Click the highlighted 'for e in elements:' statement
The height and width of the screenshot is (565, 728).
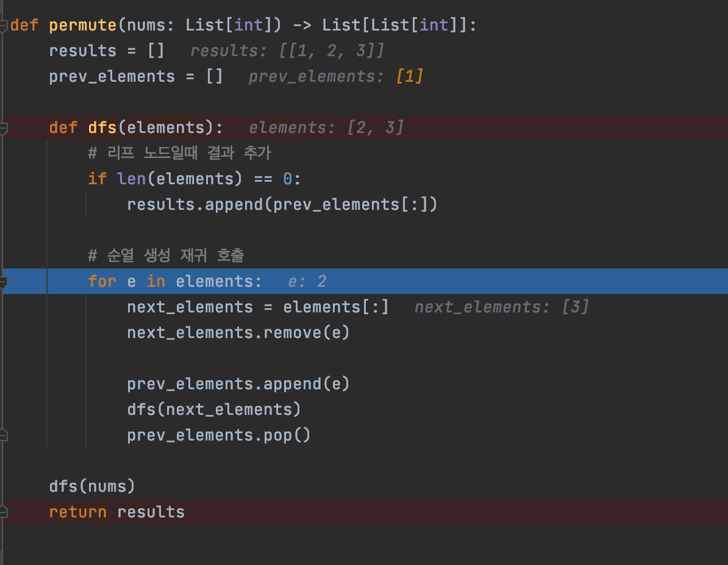pyautogui.click(x=175, y=281)
